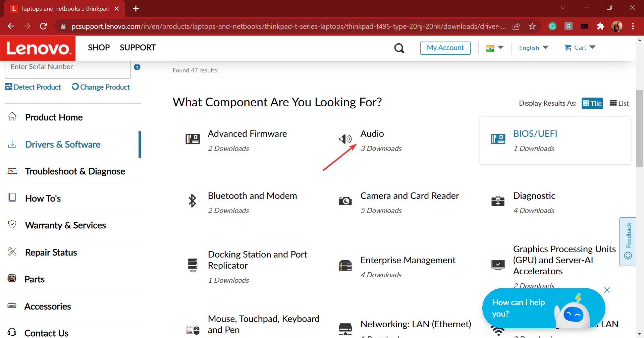Open Camera and Card Reader downloads

(410, 196)
